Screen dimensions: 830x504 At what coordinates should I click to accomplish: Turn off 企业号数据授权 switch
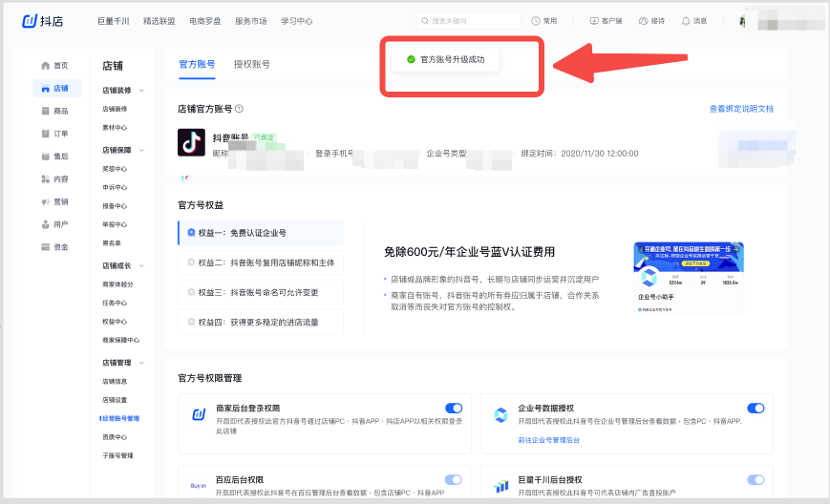(x=756, y=409)
